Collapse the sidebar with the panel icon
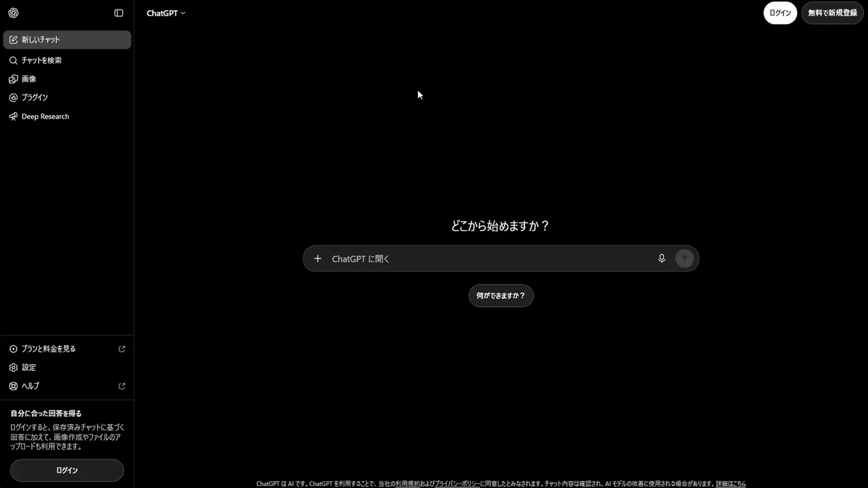Viewport: 868px width, 488px height. click(119, 13)
